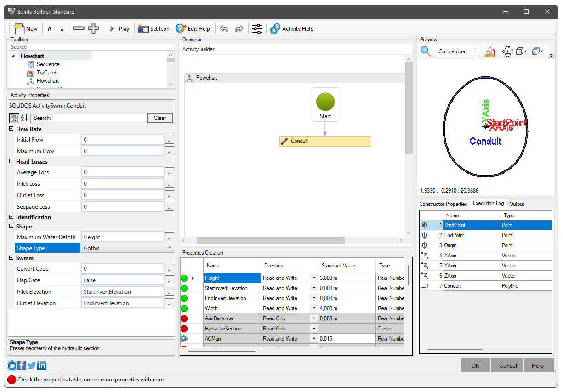The image size is (563, 392).
Task: Click the blue company logo icon
Action: (x=12, y=366)
